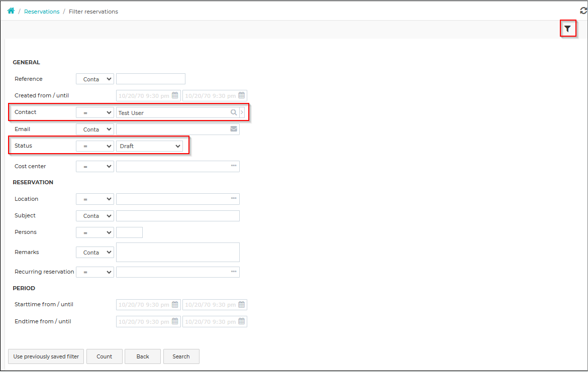This screenshot has width=588, height=372.
Task: Click the envelope icon in Email field
Action: click(x=234, y=129)
